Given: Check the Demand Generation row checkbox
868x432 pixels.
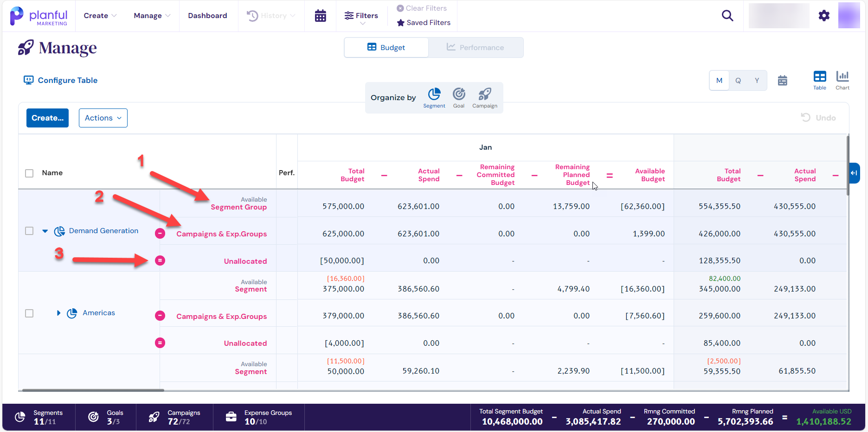Looking at the screenshot, I should pyautogui.click(x=29, y=231).
